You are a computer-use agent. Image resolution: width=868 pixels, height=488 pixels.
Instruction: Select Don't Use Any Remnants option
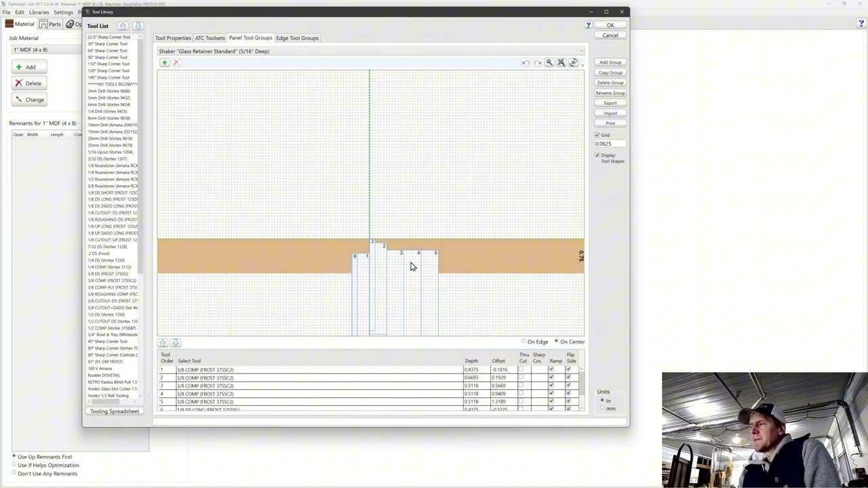click(14, 473)
